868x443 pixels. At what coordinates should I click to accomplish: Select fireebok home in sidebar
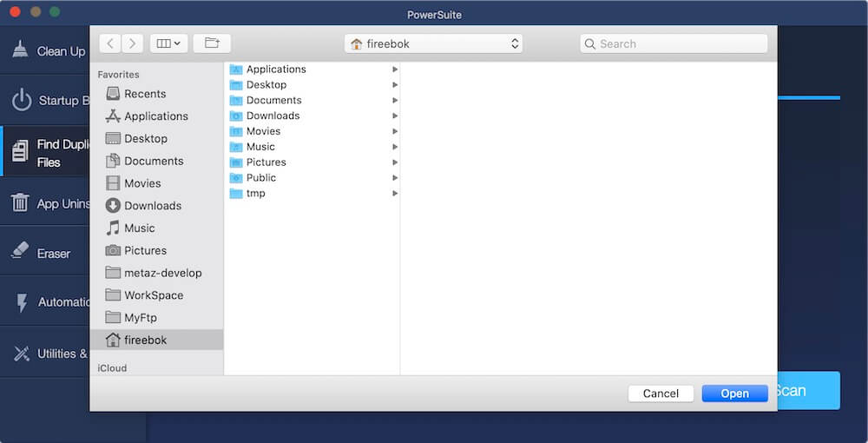[x=156, y=340]
